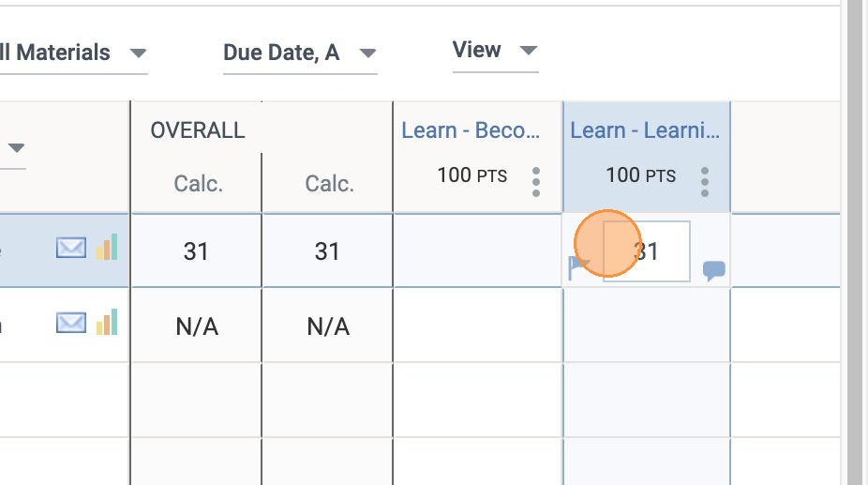Viewport: 868px width, 485px height.
Task: Open the bar chart report icon in second row
Action: click(x=107, y=323)
